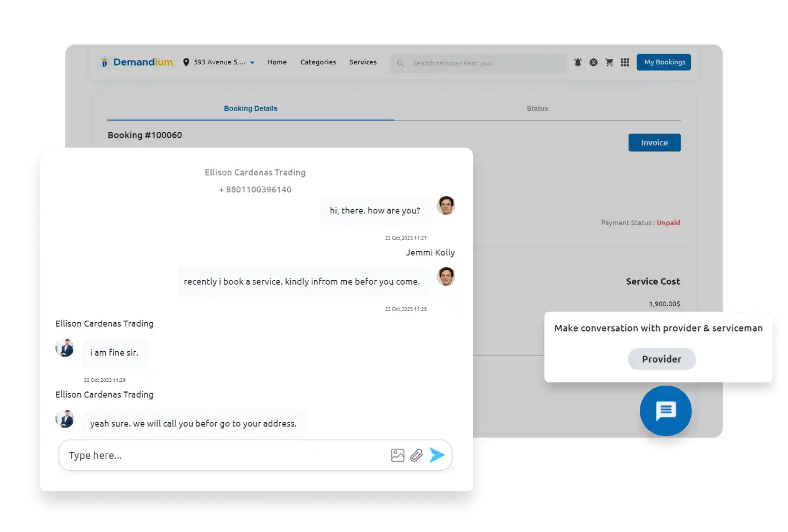Click the 'i am fine sir.' message
Viewport: 788px width, 532px height.
[114, 352]
